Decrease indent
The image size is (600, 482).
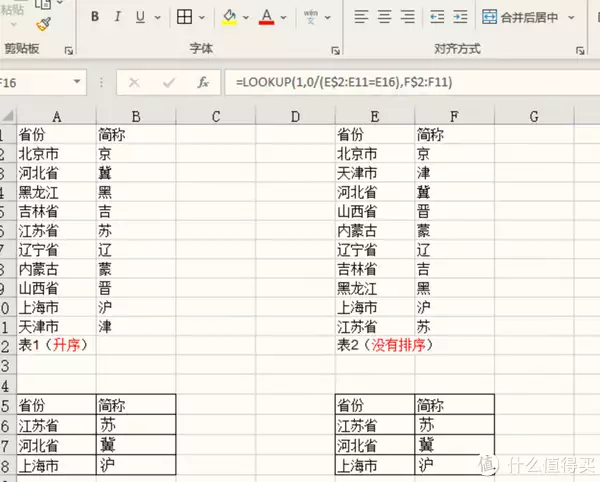[x=437, y=17]
